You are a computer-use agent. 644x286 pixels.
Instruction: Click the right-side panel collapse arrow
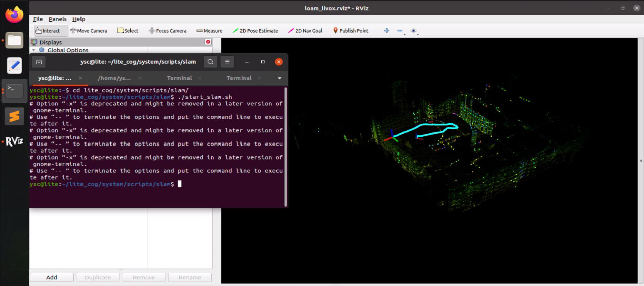point(641,161)
